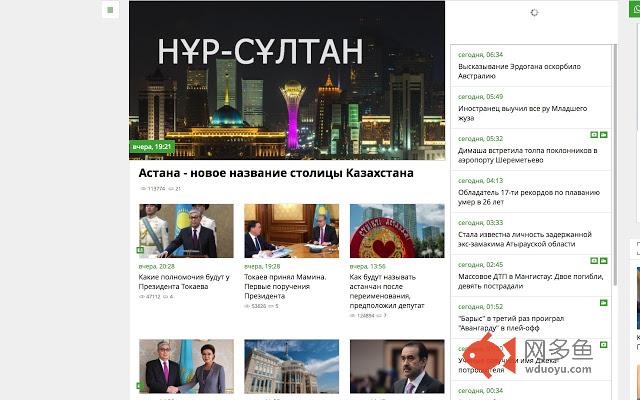Open Обладатель 17-ти рекордов по плаванию story

coord(529,197)
